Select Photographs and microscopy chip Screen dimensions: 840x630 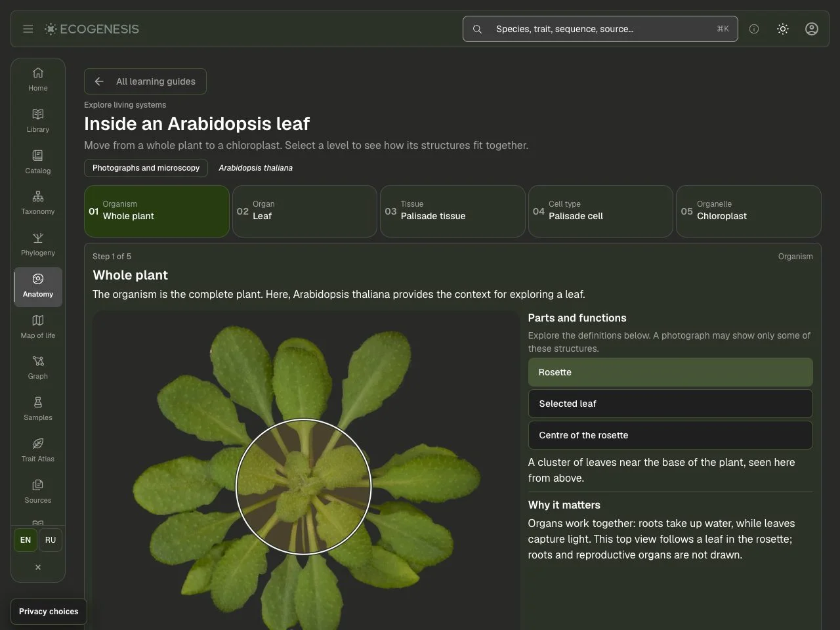point(146,168)
